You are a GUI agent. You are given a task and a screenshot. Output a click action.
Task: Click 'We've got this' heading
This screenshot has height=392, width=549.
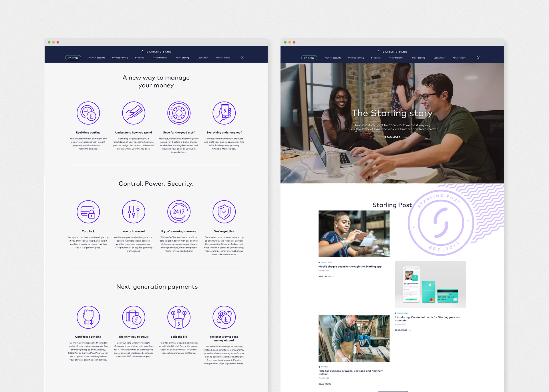coord(224,231)
